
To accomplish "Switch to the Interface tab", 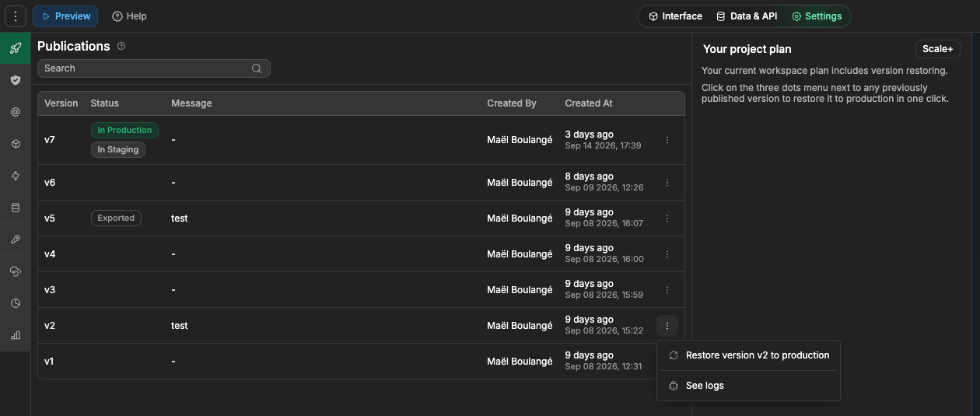I will coord(675,16).
